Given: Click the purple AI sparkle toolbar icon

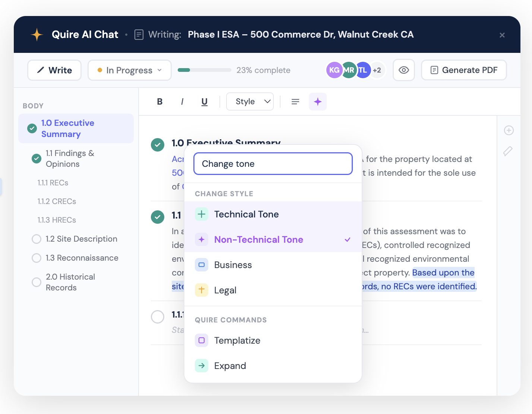Looking at the screenshot, I should point(318,102).
